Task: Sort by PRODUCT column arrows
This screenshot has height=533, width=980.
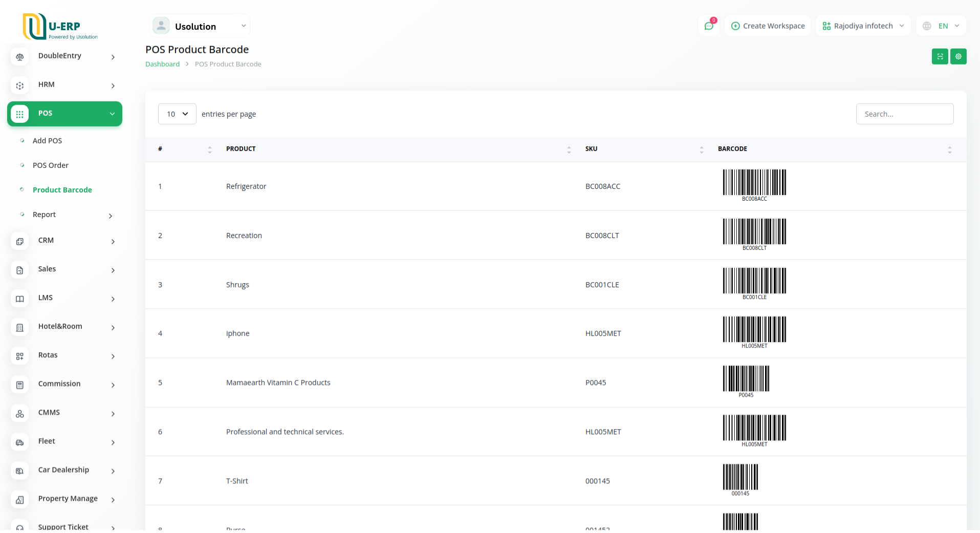Action: click(x=569, y=150)
